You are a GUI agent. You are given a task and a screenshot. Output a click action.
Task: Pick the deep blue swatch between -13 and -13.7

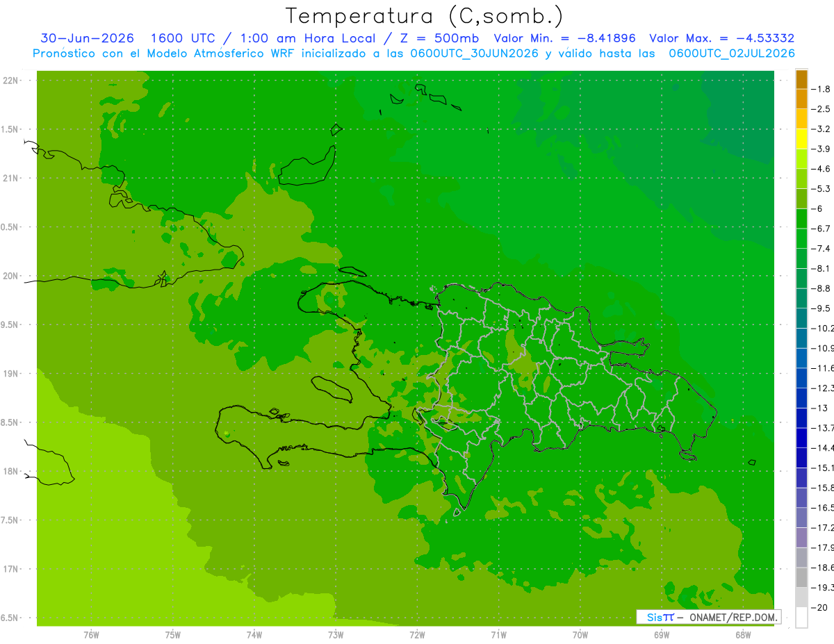(x=801, y=418)
